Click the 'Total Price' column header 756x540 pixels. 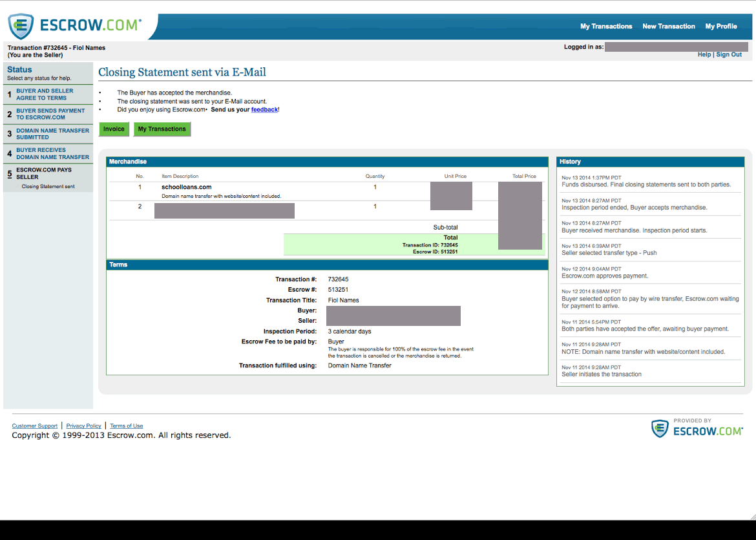click(x=524, y=176)
